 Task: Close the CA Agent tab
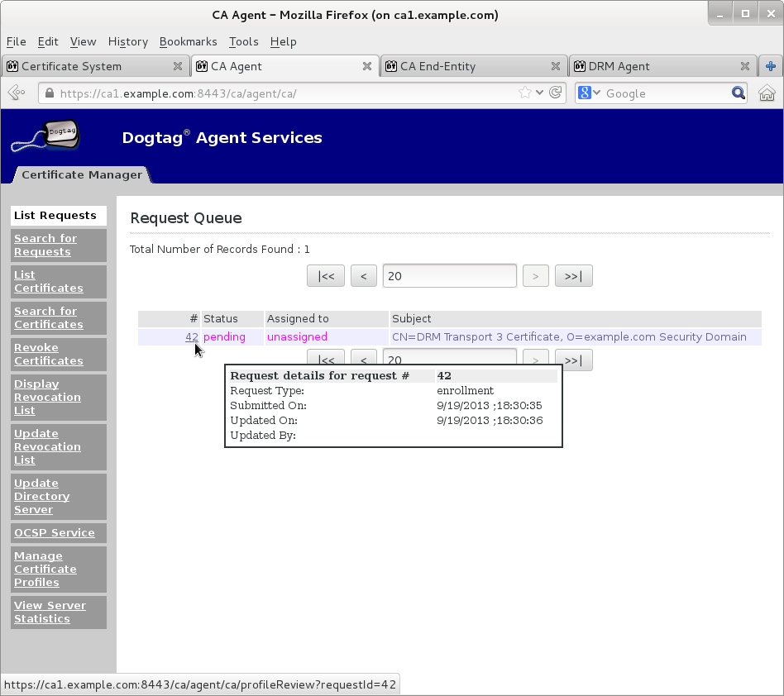[367, 66]
